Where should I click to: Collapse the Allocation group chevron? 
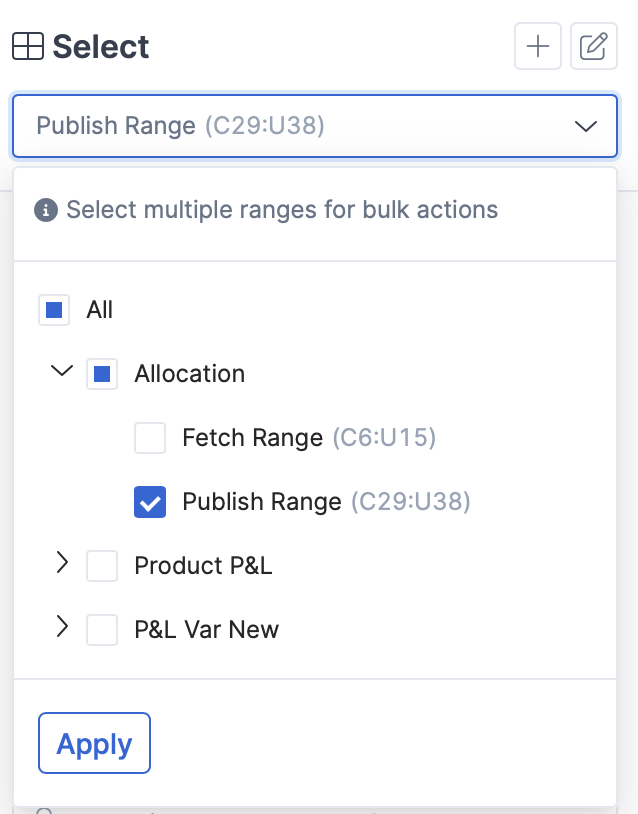coord(62,371)
